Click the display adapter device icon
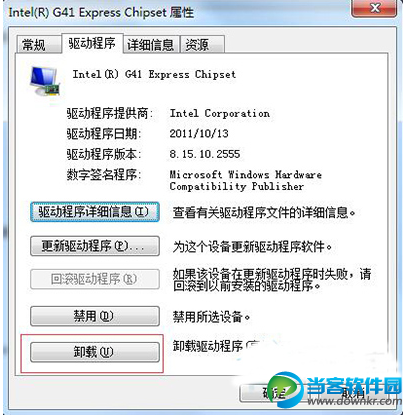The image size is (403, 415). [x=45, y=82]
